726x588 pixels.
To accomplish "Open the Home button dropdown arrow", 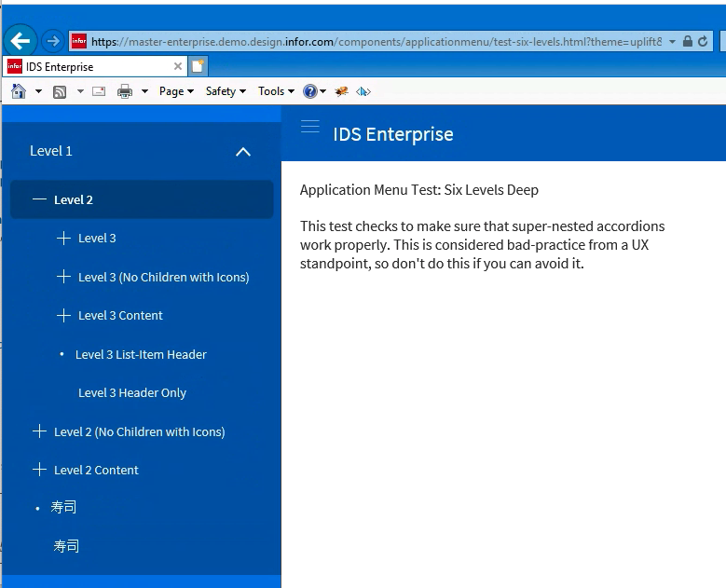I will [x=38, y=91].
